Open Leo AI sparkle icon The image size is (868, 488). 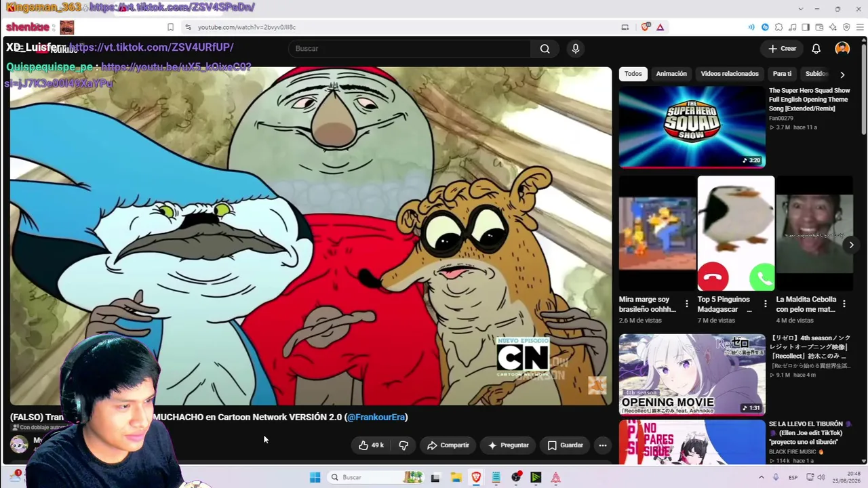tap(833, 27)
